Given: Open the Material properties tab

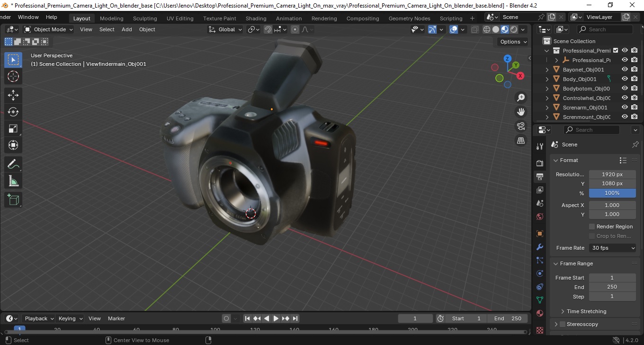Looking at the screenshot, I should click(x=540, y=313).
